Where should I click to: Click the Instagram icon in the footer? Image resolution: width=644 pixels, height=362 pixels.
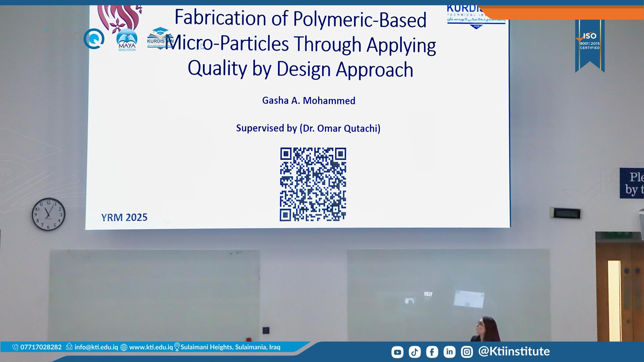coord(467,352)
